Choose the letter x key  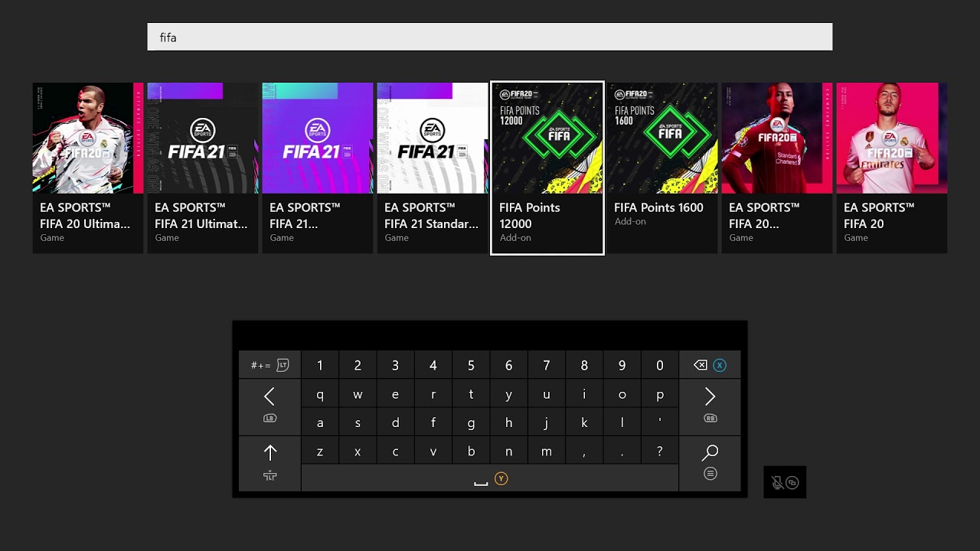(x=358, y=452)
